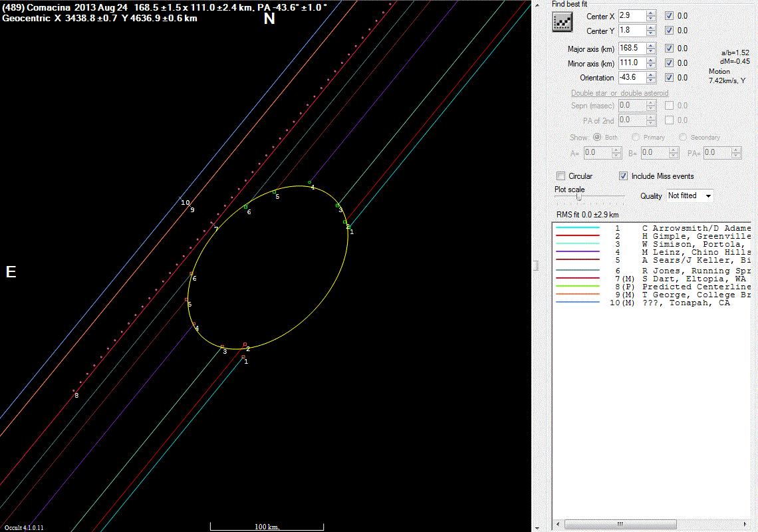Click the Center Y value field
This screenshot has height=532, width=758.
coord(632,31)
